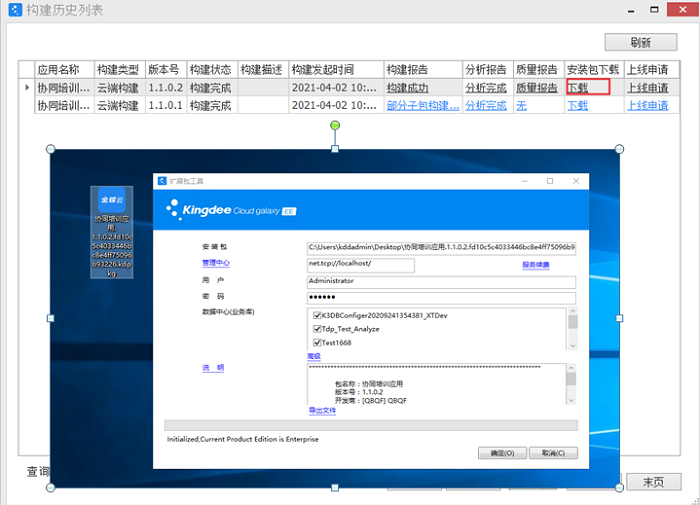Viewport: 700px width, 505px height.
Task: Download install package for version 1.1.0.2
Action: pos(578,88)
